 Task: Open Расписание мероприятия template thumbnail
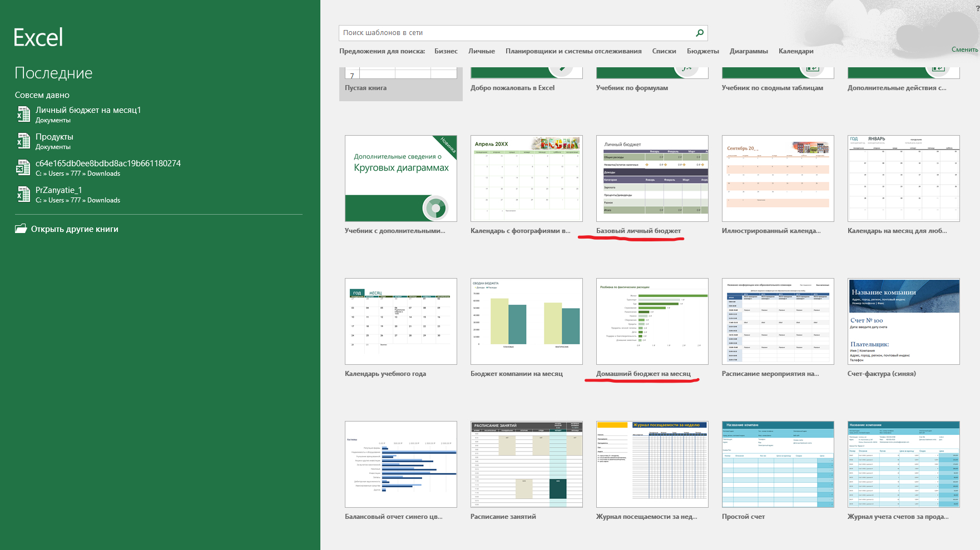coord(778,321)
